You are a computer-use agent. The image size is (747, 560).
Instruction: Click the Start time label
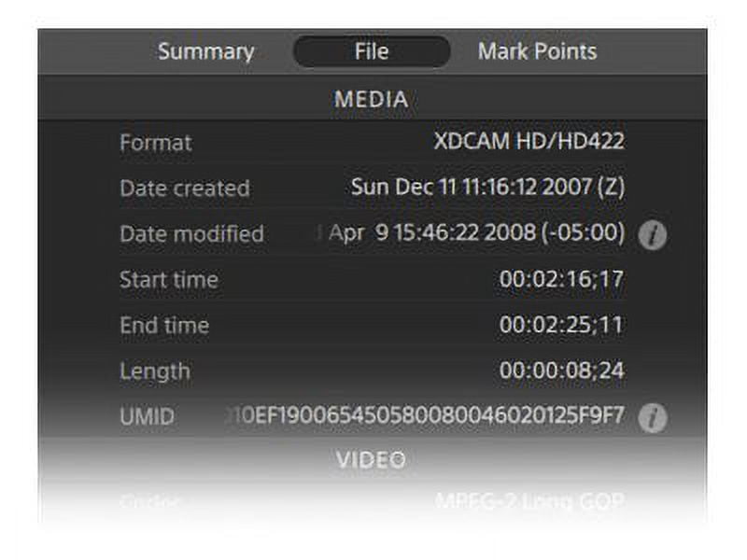(x=169, y=279)
